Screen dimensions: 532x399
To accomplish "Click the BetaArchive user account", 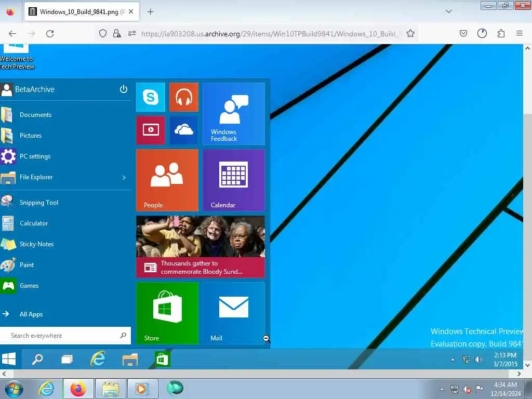I will point(28,89).
